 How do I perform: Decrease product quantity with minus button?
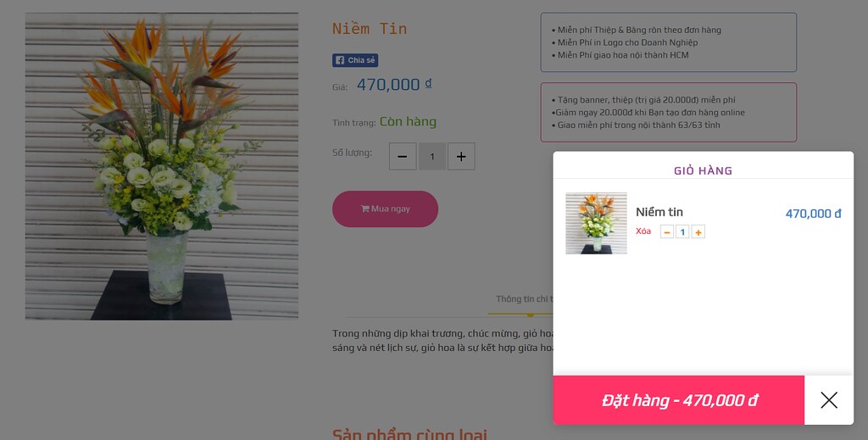(x=403, y=157)
